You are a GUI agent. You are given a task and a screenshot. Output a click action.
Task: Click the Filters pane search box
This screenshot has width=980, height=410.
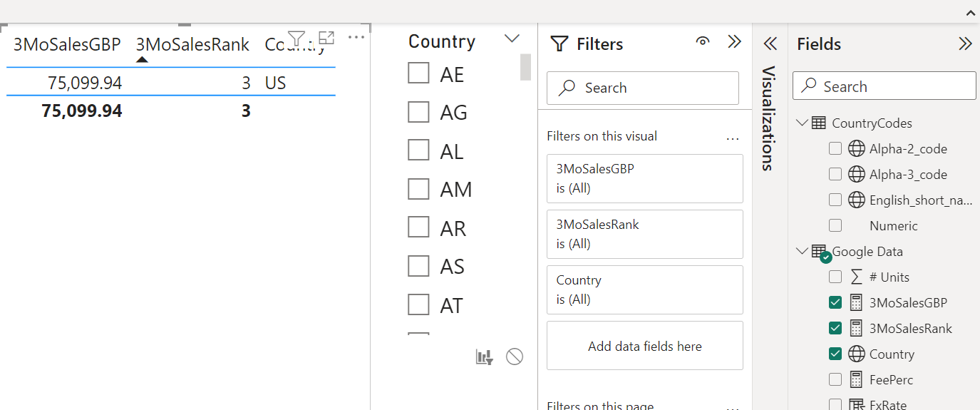[x=642, y=88]
